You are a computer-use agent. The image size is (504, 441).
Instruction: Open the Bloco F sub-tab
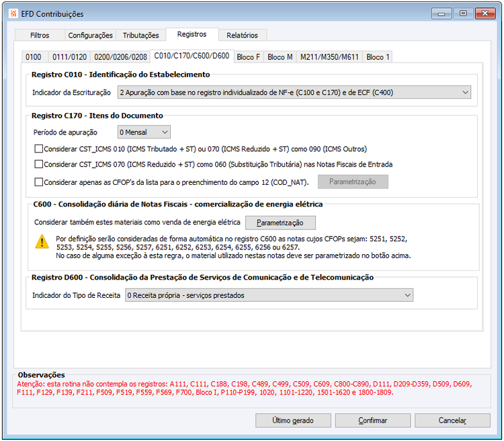pyautogui.click(x=248, y=57)
